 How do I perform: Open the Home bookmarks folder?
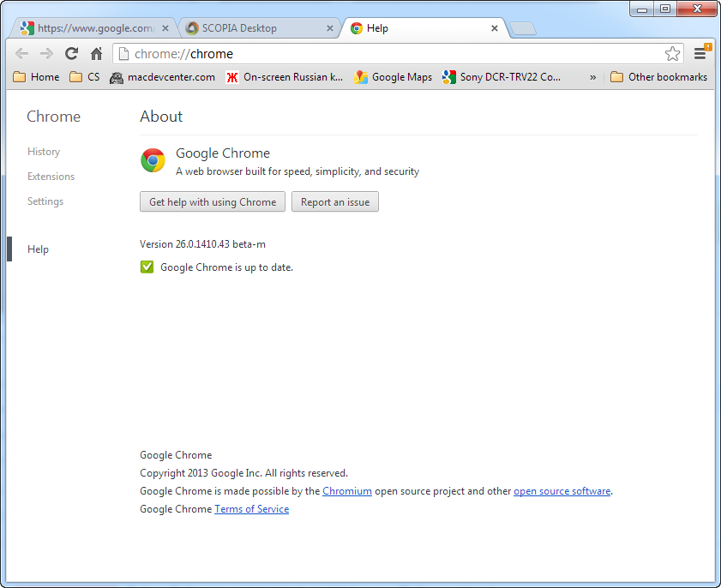(36, 77)
